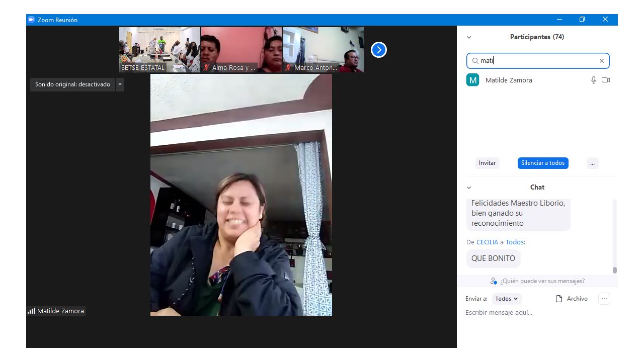Click Matilde Zamora's green M avatar
Viewport: 644px width, 362px height.
coord(473,80)
